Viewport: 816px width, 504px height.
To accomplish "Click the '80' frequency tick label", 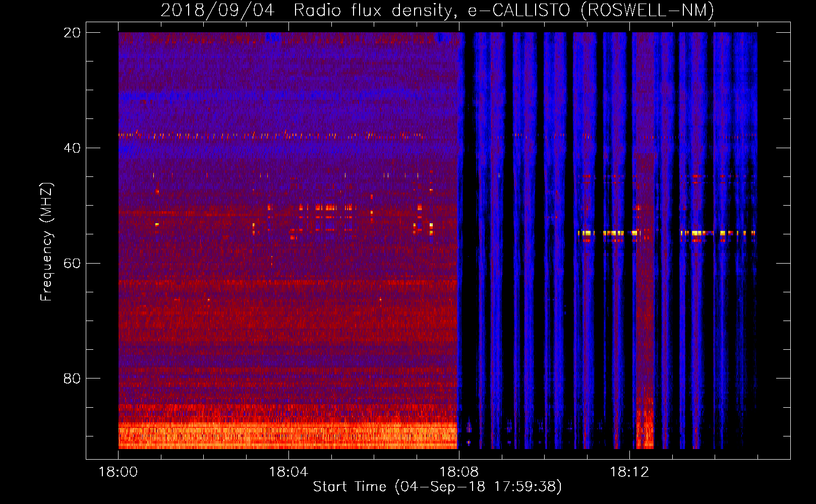I will (x=72, y=379).
